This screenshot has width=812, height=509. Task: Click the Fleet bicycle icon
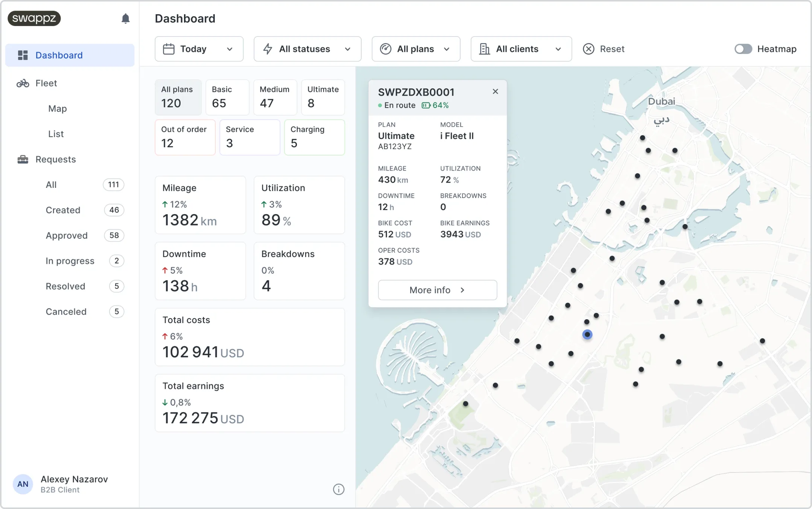click(x=23, y=83)
